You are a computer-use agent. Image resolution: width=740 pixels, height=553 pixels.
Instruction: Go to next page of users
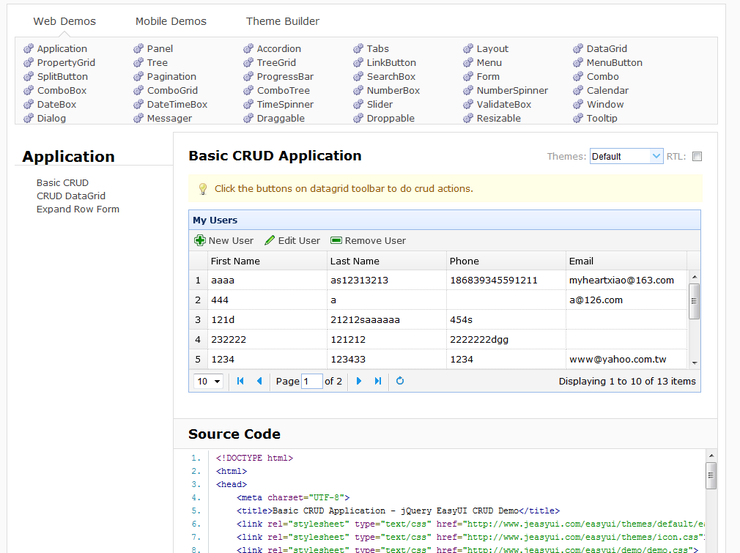[359, 381]
